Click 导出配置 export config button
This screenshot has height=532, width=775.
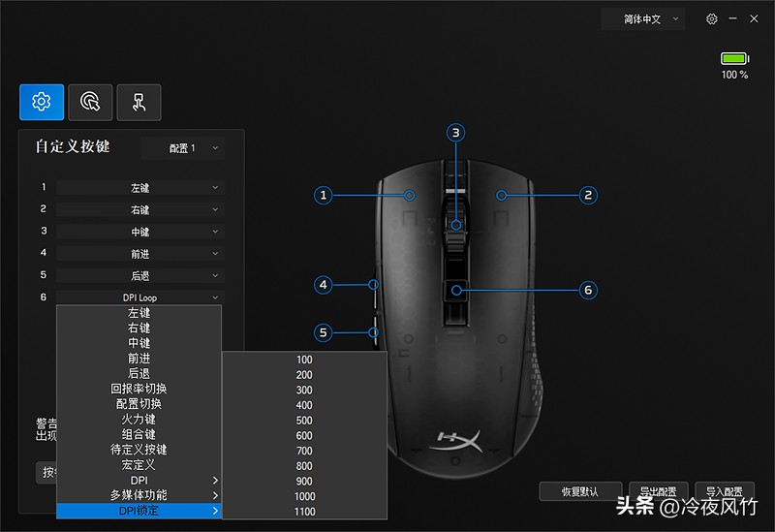(x=659, y=491)
